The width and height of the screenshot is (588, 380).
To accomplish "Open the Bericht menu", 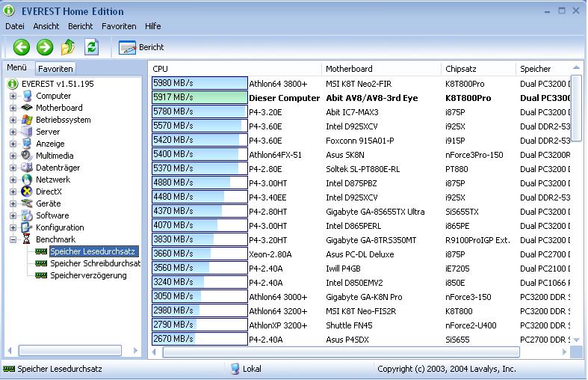I will coord(80,26).
